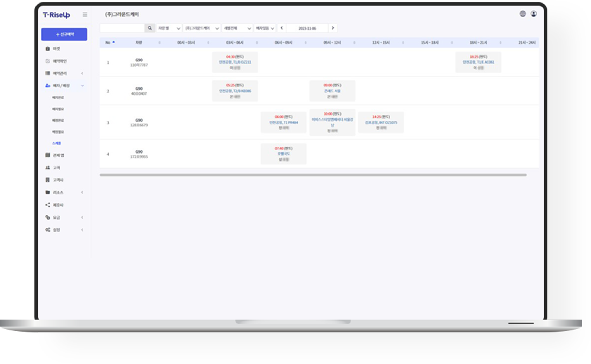Click the 고객사 building icon in sidebar

47,180
